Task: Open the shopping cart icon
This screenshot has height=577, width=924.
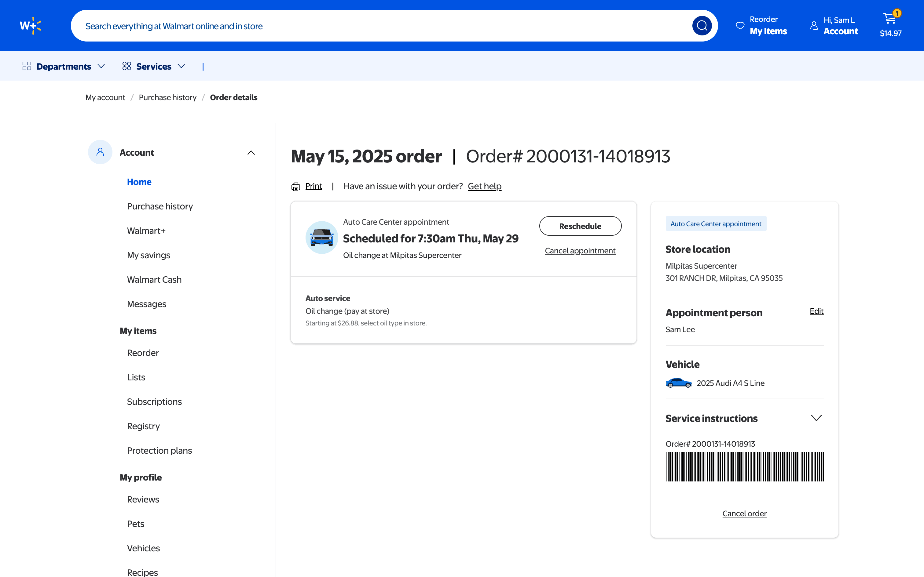Action: click(x=890, y=18)
